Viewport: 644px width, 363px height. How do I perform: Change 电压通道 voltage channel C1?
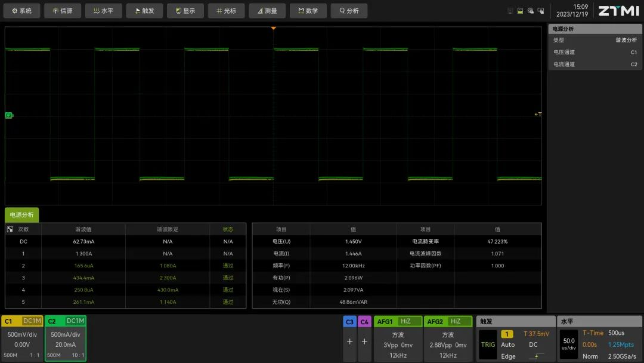click(595, 52)
